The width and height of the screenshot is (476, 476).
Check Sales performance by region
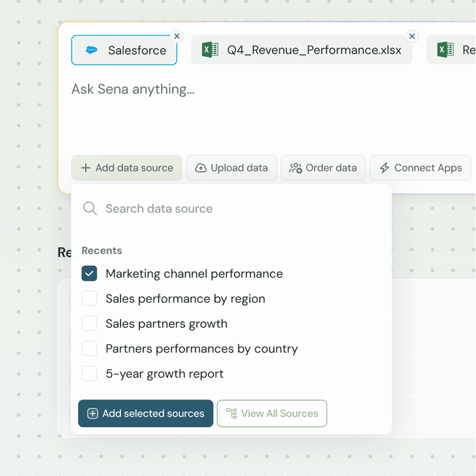pyautogui.click(x=89, y=299)
